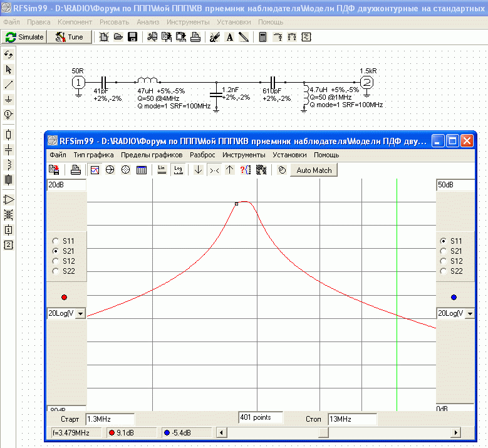
Task: Select the pencil draw tool
Action: click(x=244, y=37)
